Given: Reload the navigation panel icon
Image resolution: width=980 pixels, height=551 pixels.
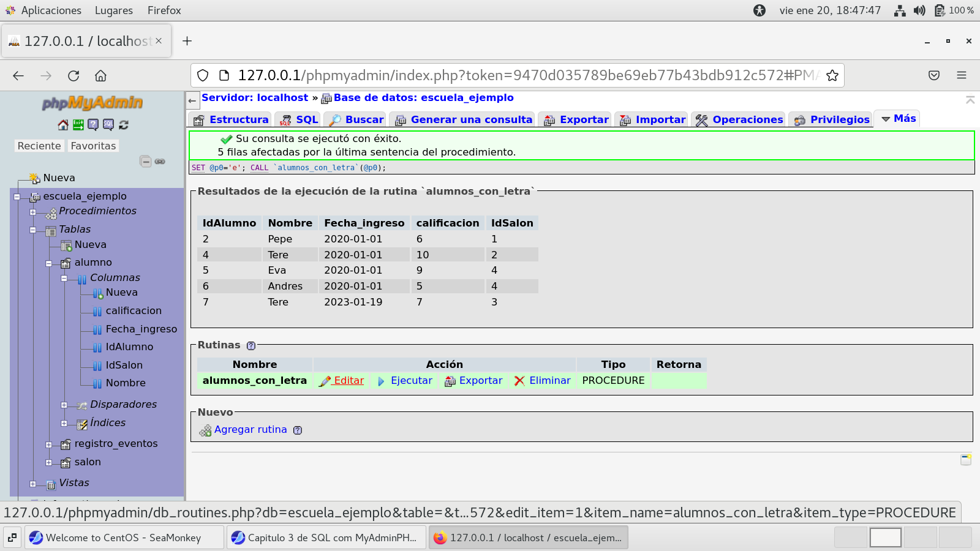Looking at the screenshot, I should coord(124,125).
